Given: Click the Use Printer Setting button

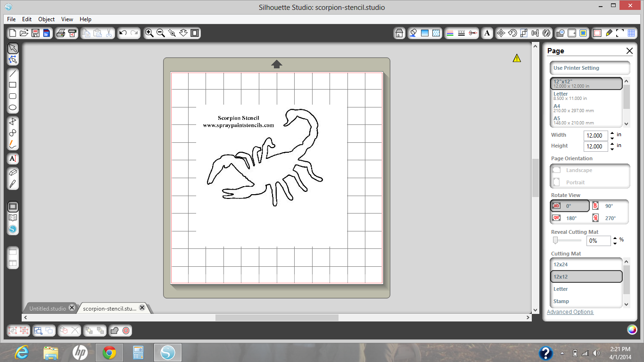Looking at the screenshot, I should (590, 68).
